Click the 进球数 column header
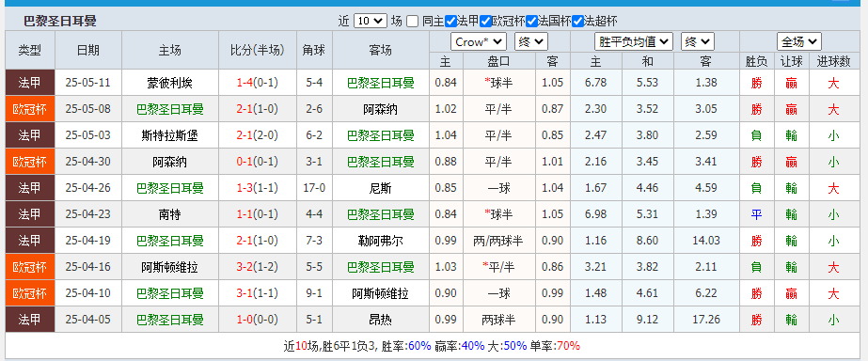This screenshot has height=361, width=868. point(834,62)
